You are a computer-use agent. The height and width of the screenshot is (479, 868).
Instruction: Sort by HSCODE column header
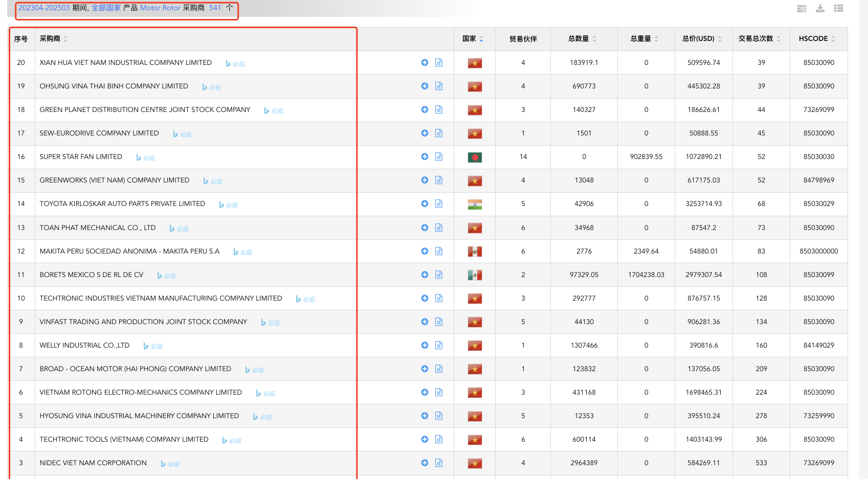(x=817, y=39)
